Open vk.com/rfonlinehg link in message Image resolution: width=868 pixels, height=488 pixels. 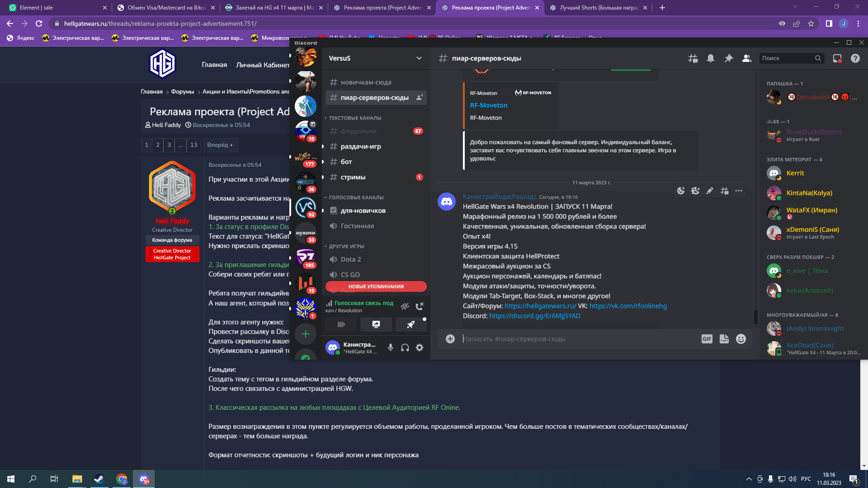(x=628, y=306)
